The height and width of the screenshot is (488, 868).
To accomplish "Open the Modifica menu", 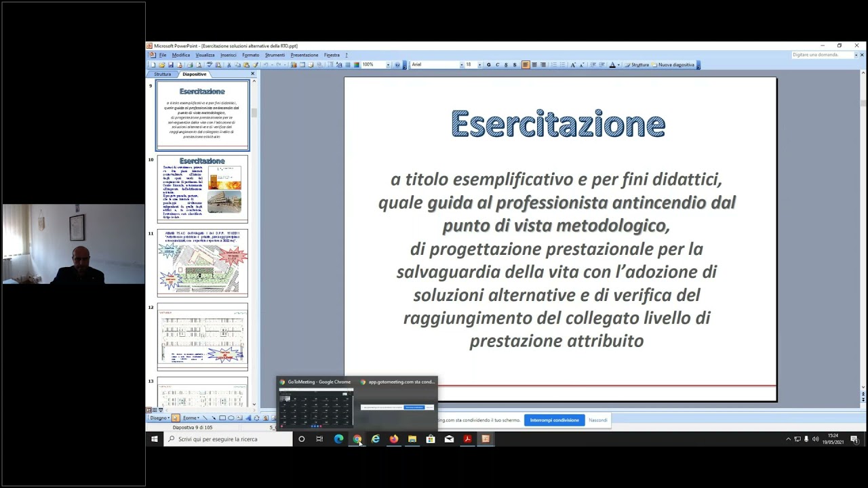I will click(x=181, y=55).
